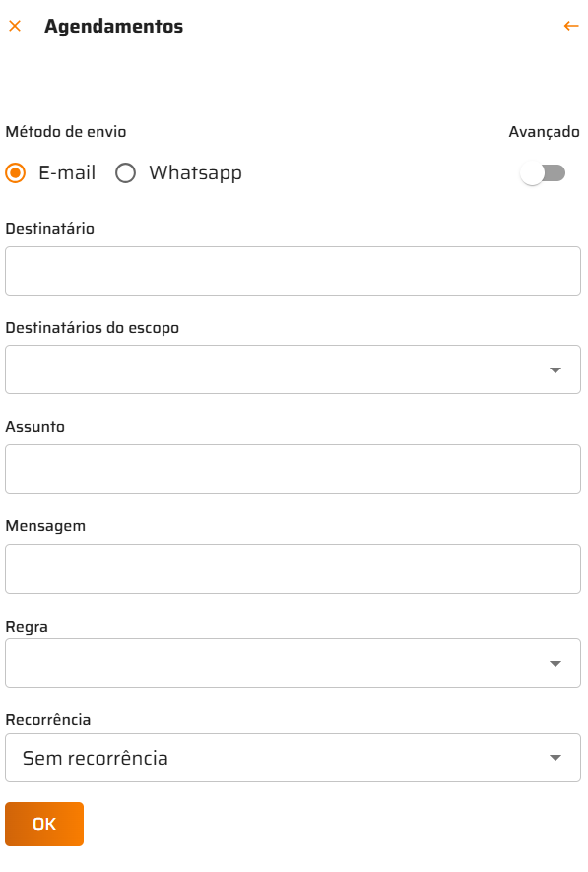Screen dimensions: 588x872
Task: Confirm the schedule with the OK button
Action: click(x=44, y=824)
